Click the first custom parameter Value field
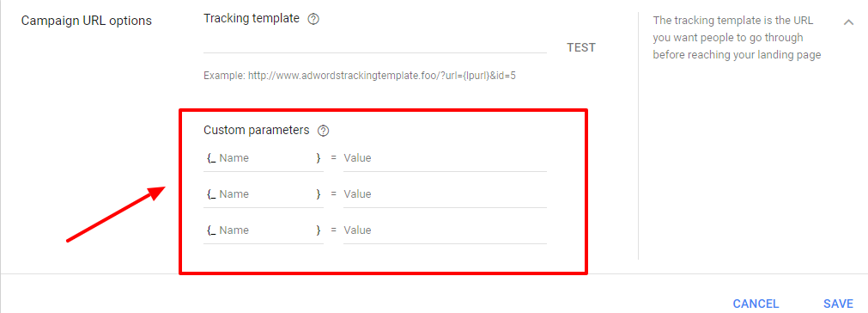Image resolution: width=868 pixels, height=313 pixels. pos(445,158)
